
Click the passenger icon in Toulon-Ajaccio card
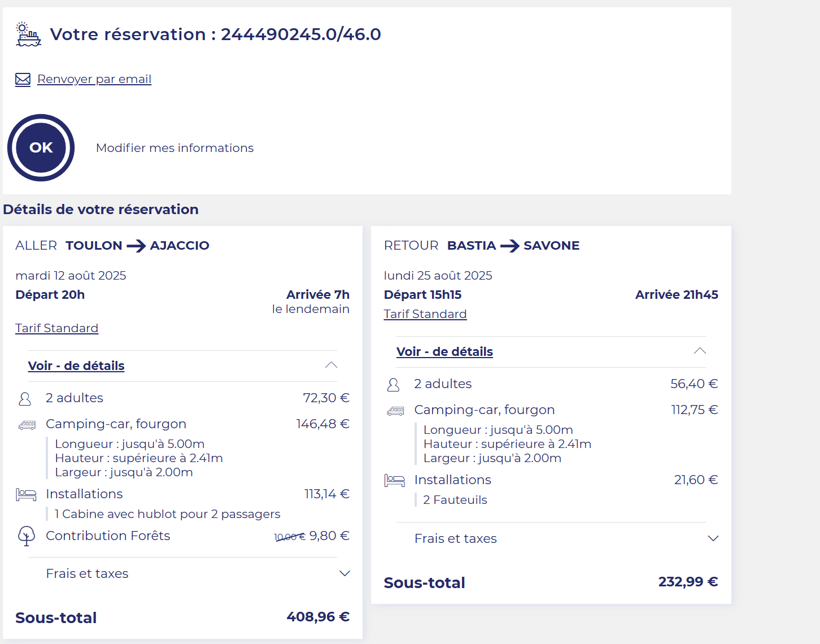pos(25,399)
